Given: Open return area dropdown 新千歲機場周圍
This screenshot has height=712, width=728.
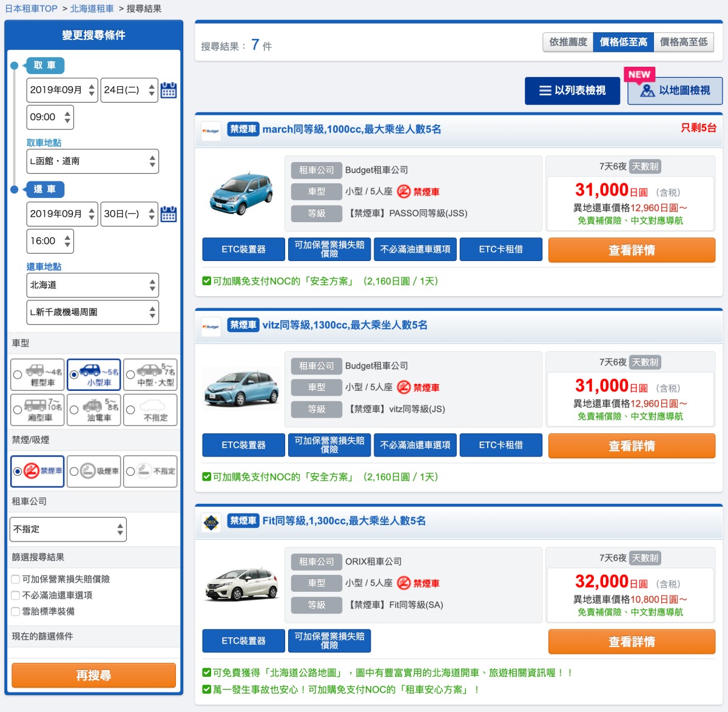Looking at the screenshot, I should 93,312.
